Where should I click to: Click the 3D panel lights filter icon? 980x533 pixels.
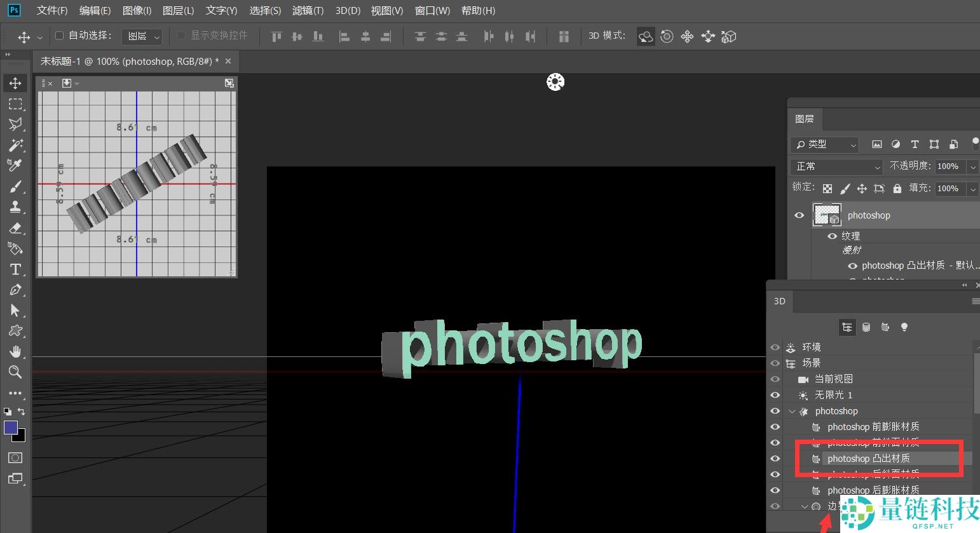(x=904, y=327)
